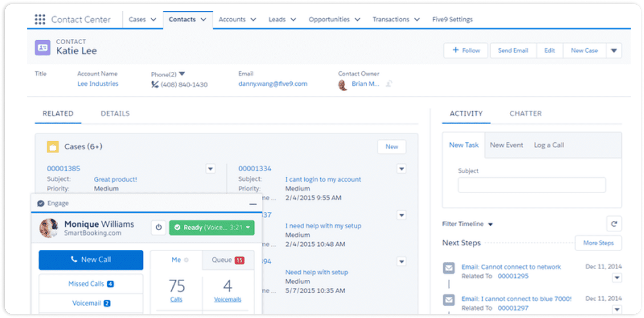The width and height of the screenshot is (644, 318).
Task: Click the Cannot connect to network email icon
Action: click(449, 268)
